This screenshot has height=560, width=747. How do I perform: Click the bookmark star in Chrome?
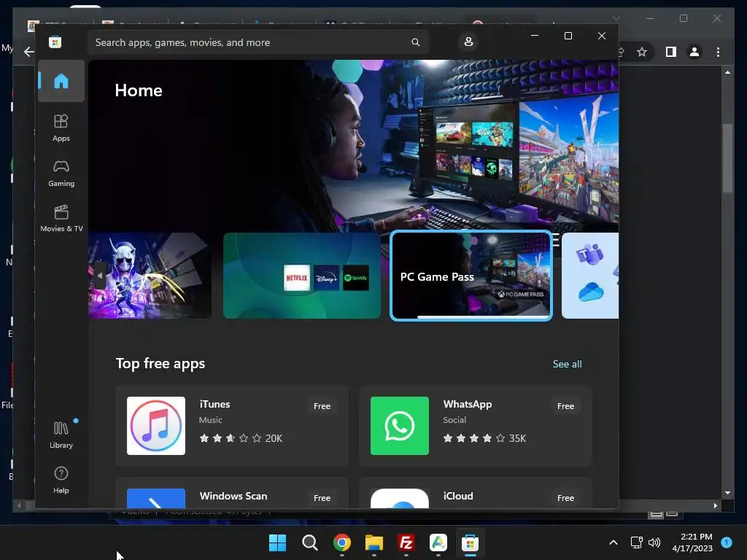[642, 52]
